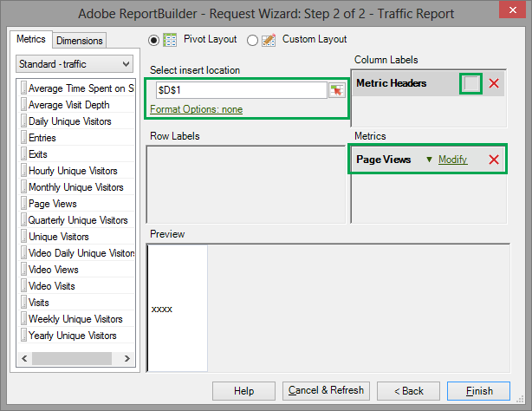
Task: Select Hourly Unique Visitors metric text
Action: click(x=73, y=171)
